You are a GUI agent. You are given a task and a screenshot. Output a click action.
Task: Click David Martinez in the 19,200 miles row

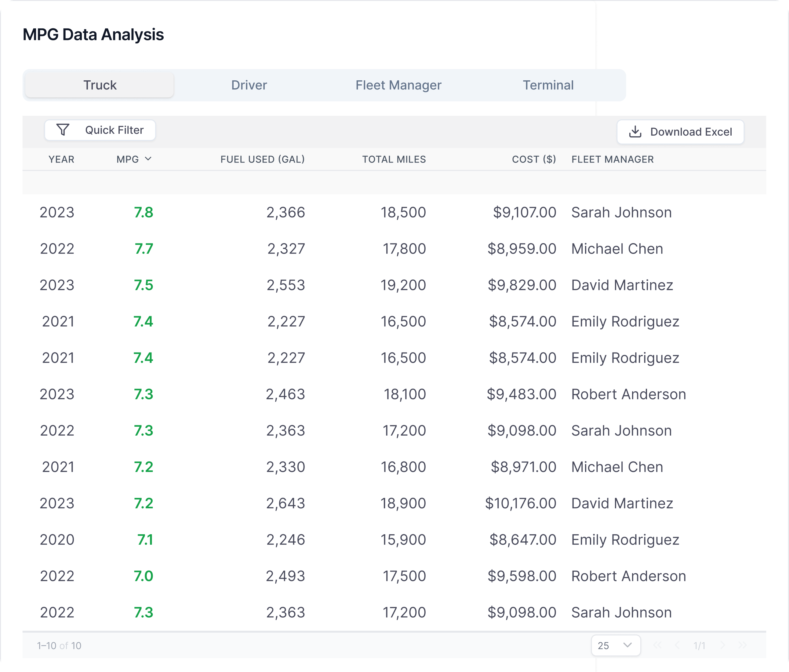(x=622, y=285)
